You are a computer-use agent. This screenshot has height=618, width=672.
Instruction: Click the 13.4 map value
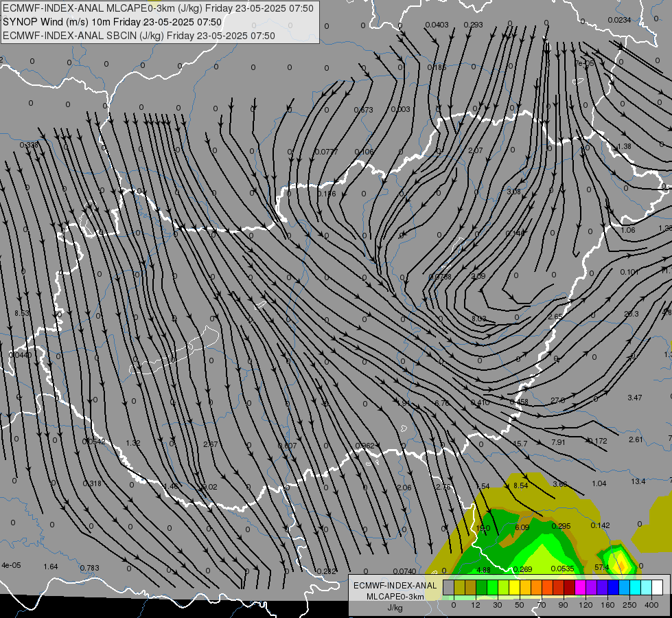[x=638, y=481]
